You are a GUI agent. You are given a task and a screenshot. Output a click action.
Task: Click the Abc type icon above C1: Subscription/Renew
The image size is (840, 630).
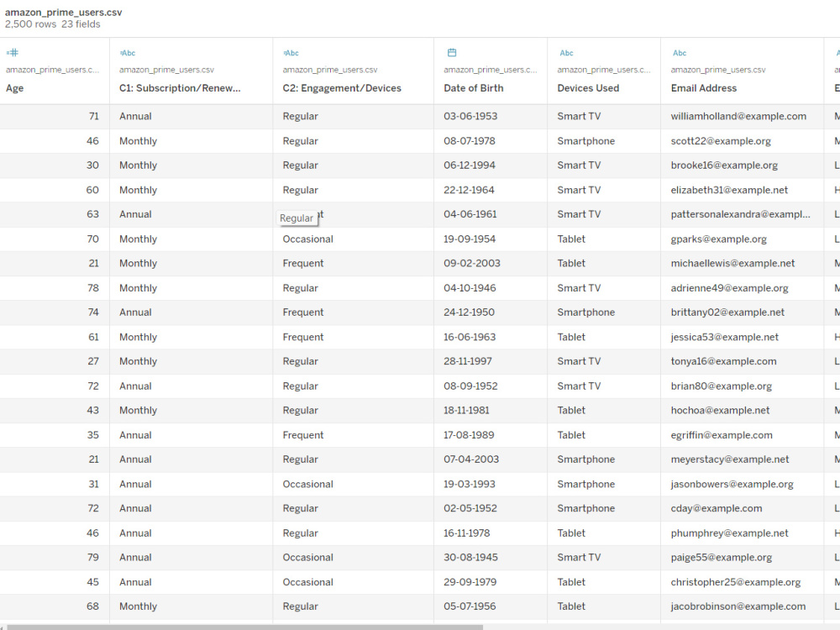pos(128,53)
